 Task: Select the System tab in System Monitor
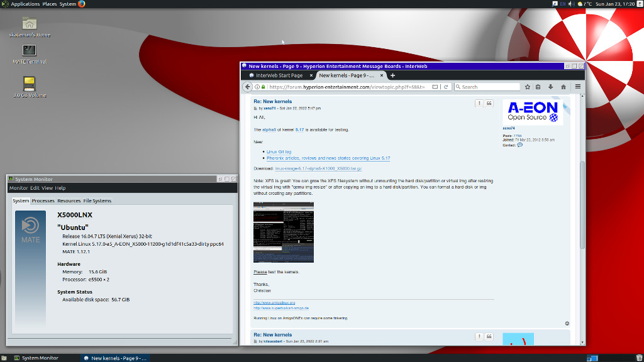pos(21,200)
